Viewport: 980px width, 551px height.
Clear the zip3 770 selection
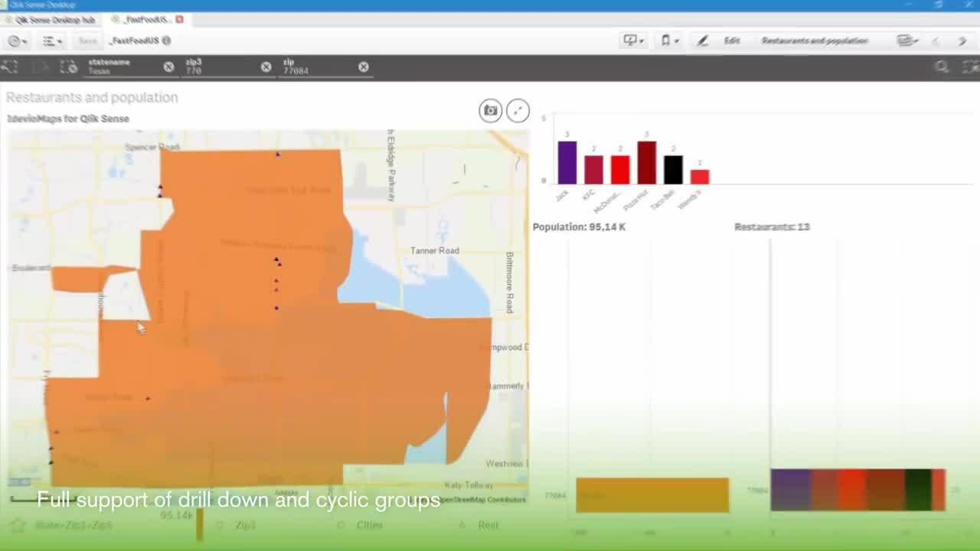click(266, 67)
